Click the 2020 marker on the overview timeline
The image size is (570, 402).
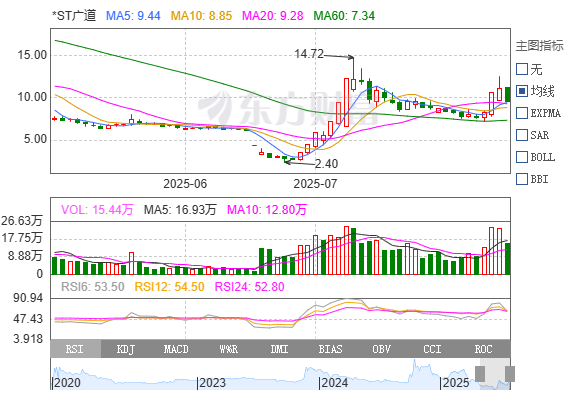[x=67, y=383]
